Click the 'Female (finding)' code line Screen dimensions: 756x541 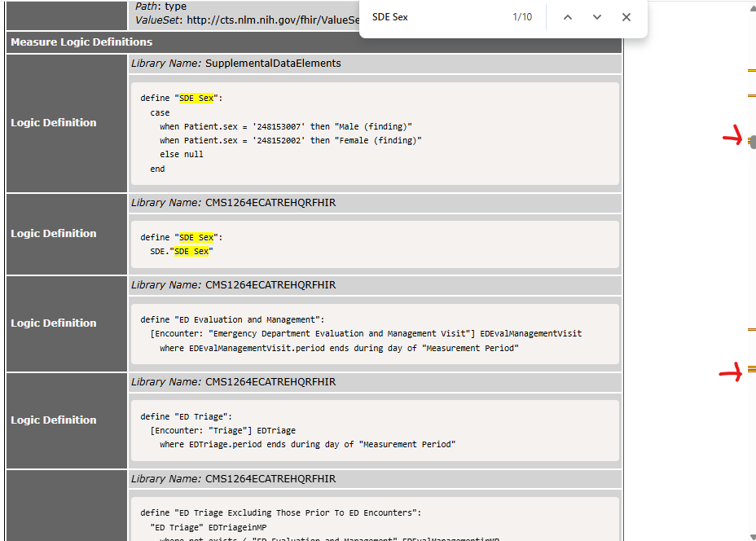tap(290, 140)
